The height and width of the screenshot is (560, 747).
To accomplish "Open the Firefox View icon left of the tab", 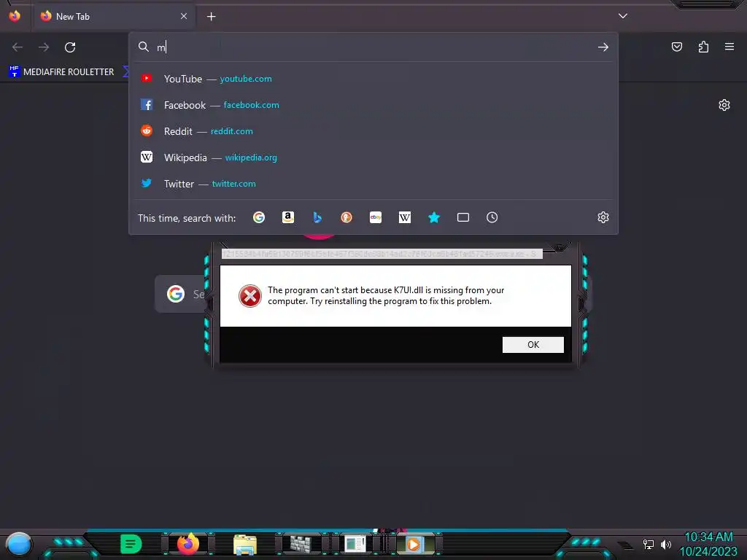I will click(x=15, y=16).
